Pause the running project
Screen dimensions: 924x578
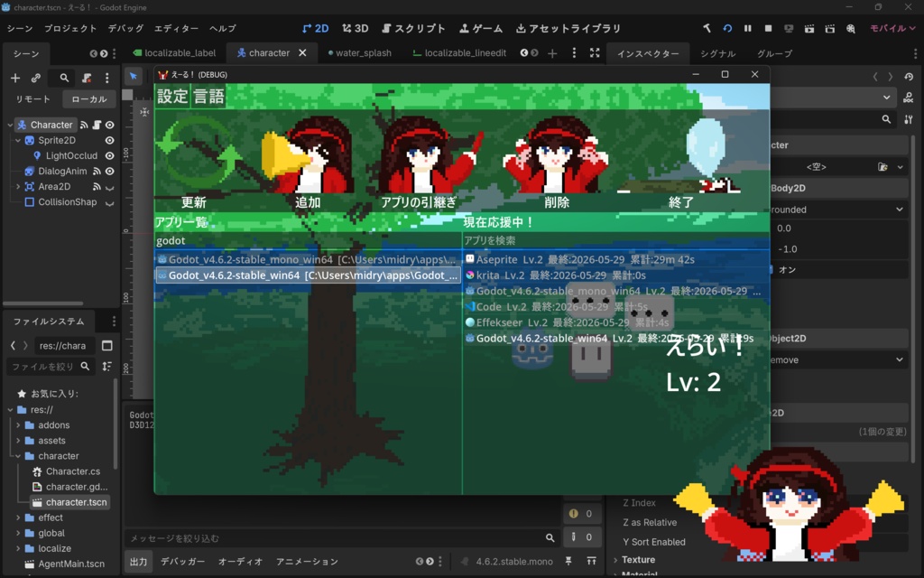click(x=748, y=28)
